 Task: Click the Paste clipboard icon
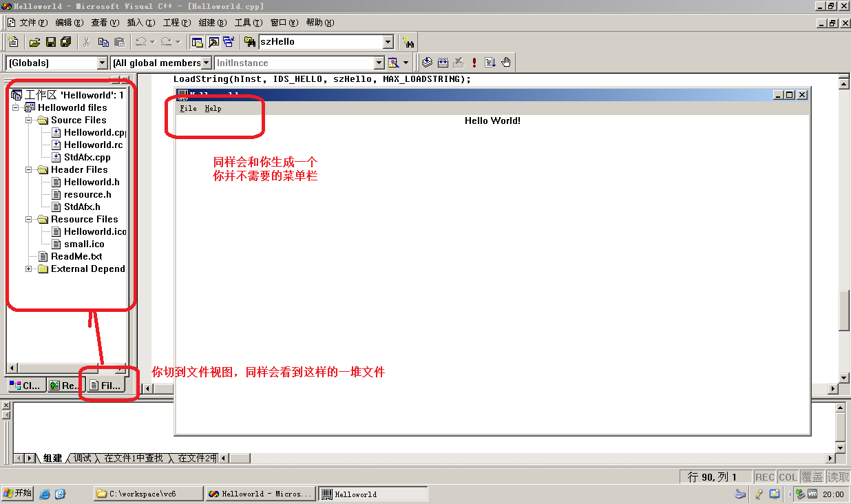120,42
